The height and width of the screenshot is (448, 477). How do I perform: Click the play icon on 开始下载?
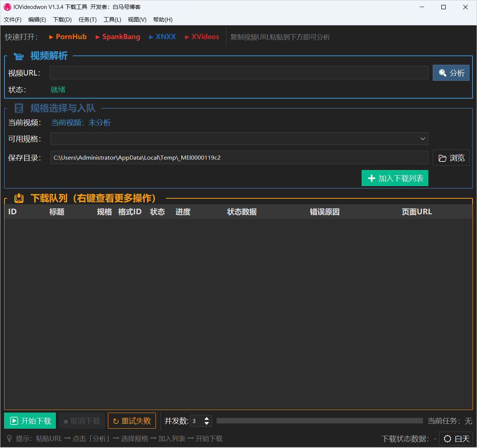14,421
